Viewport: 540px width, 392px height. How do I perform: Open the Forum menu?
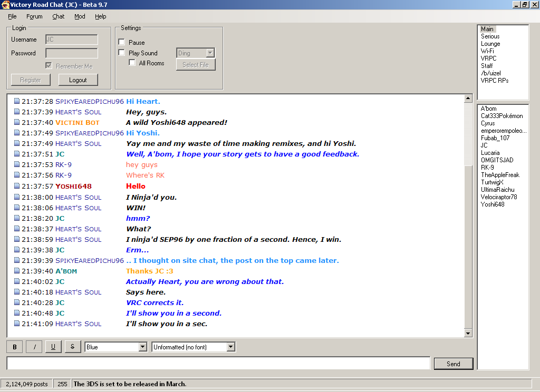coord(34,16)
